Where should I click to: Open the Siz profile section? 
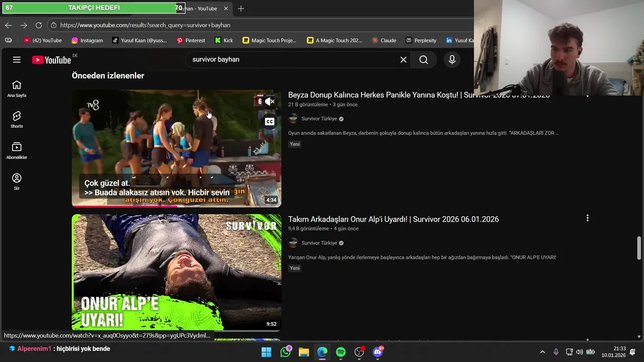pyautogui.click(x=17, y=182)
